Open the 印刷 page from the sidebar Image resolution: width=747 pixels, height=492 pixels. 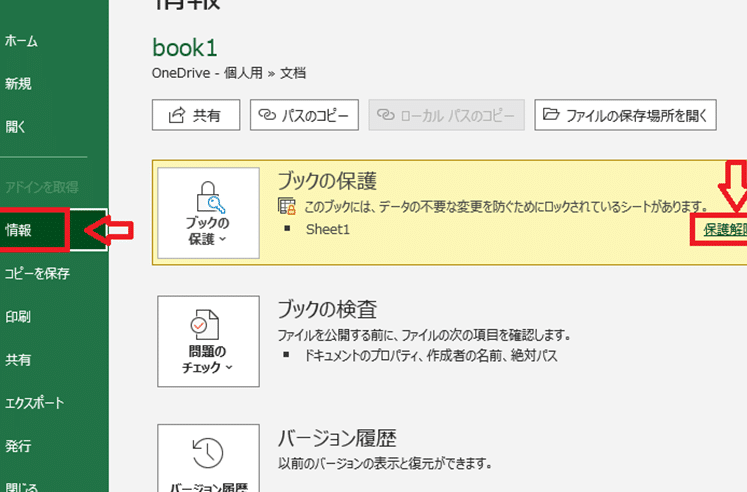[17, 317]
